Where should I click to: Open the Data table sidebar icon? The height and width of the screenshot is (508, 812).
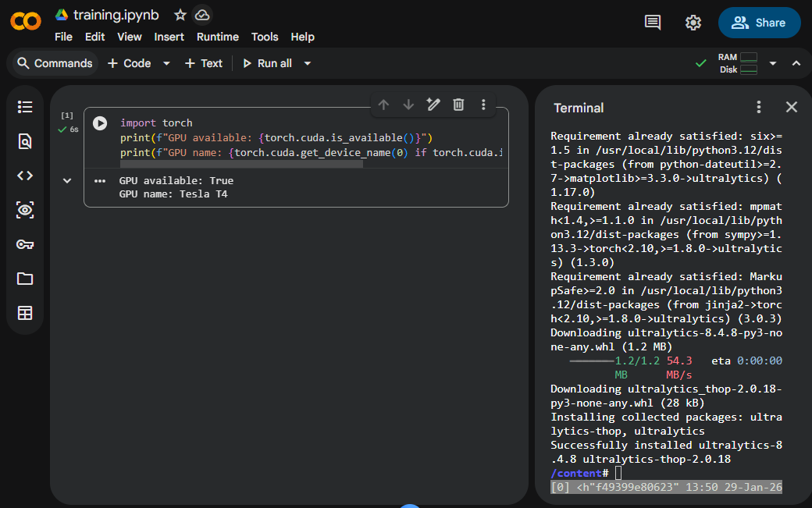(25, 313)
